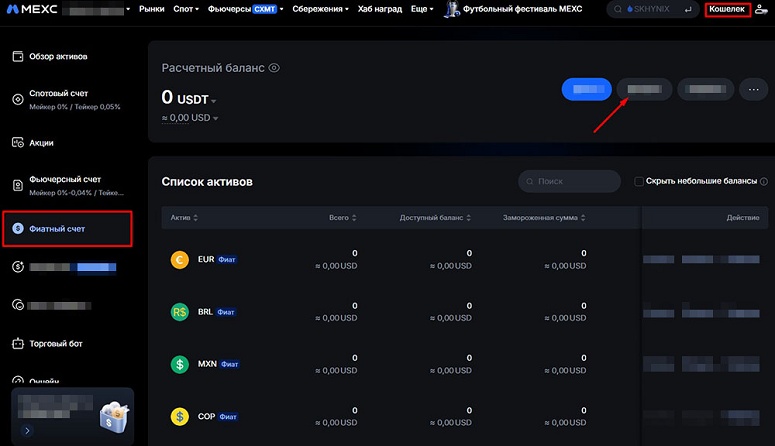Viewport: 775px width, 446px height.
Task: Toggle balance visibility eye icon
Action: coord(274,68)
